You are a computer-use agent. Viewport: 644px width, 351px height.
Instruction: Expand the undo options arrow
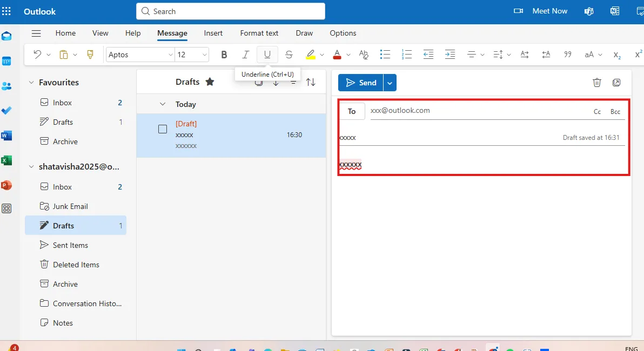49,55
